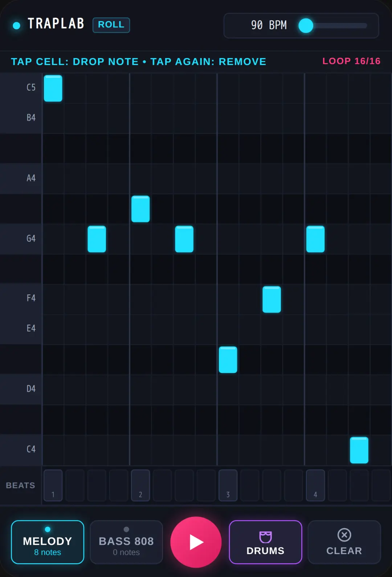Select the beat 2 step pad

pyautogui.click(x=140, y=485)
